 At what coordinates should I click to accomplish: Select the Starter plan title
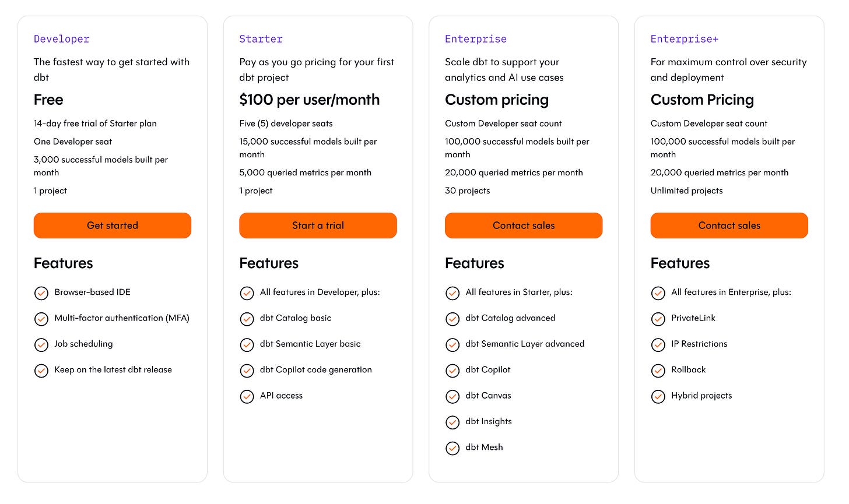261,39
